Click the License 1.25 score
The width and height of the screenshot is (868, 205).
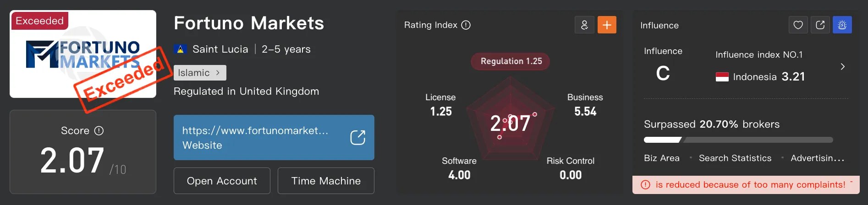coord(440,104)
